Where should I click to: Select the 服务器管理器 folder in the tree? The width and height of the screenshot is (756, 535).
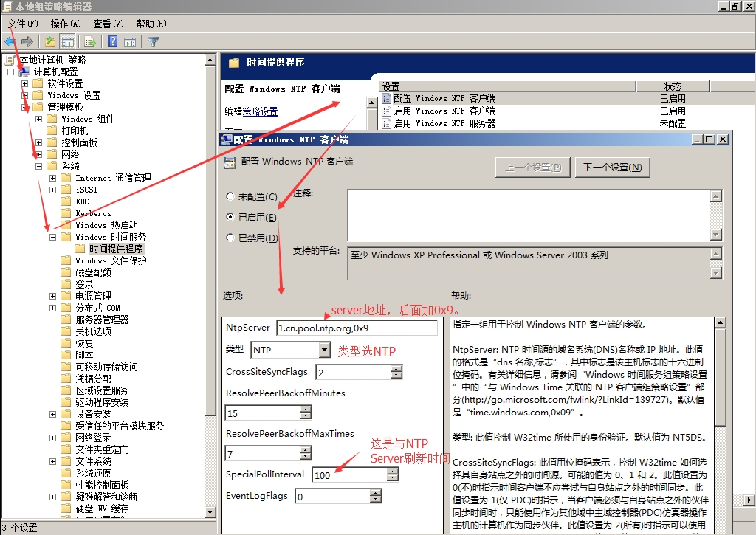tap(102, 320)
